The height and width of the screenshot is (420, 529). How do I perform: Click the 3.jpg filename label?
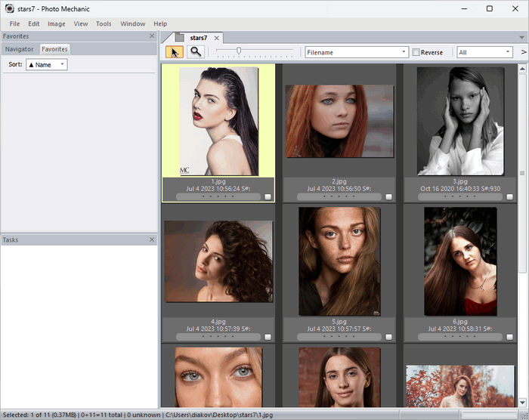point(460,181)
